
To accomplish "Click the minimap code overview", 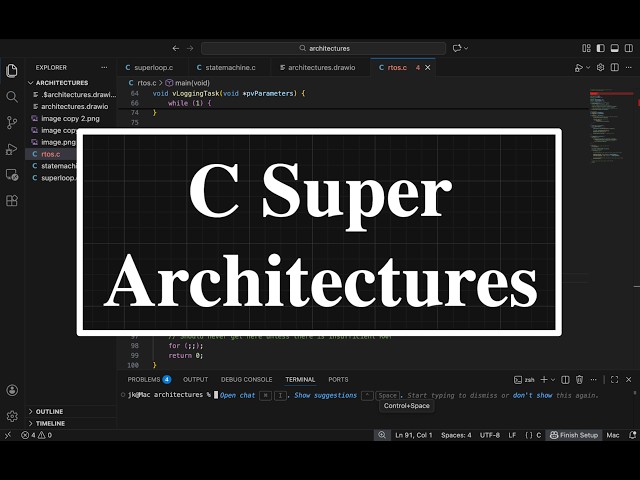I will coord(611,127).
